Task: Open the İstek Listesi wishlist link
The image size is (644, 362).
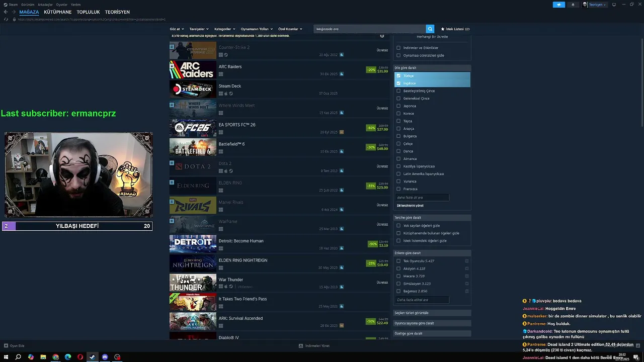Action: coord(455,29)
